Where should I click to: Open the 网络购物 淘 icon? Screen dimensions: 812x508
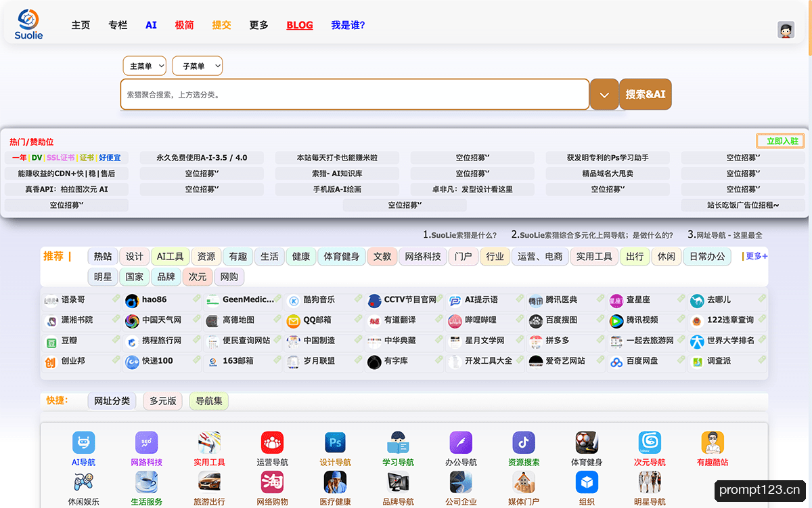[x=273, y=482]
